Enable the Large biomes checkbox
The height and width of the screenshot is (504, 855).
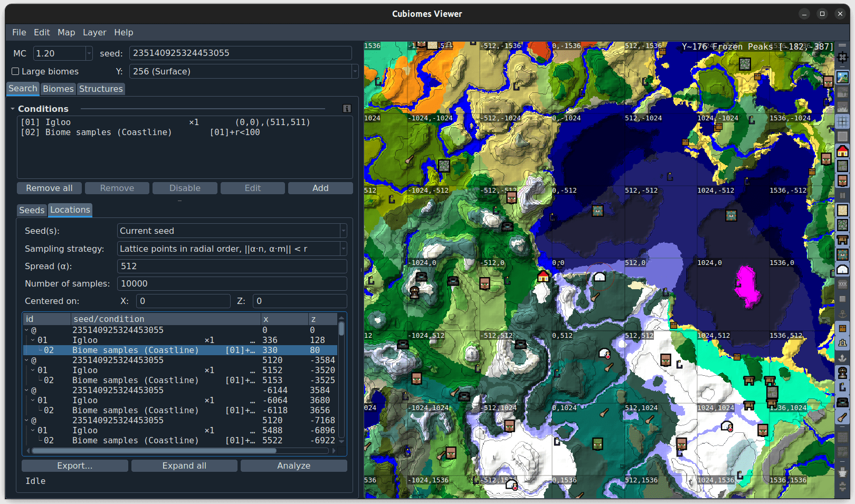pos(15,71)
